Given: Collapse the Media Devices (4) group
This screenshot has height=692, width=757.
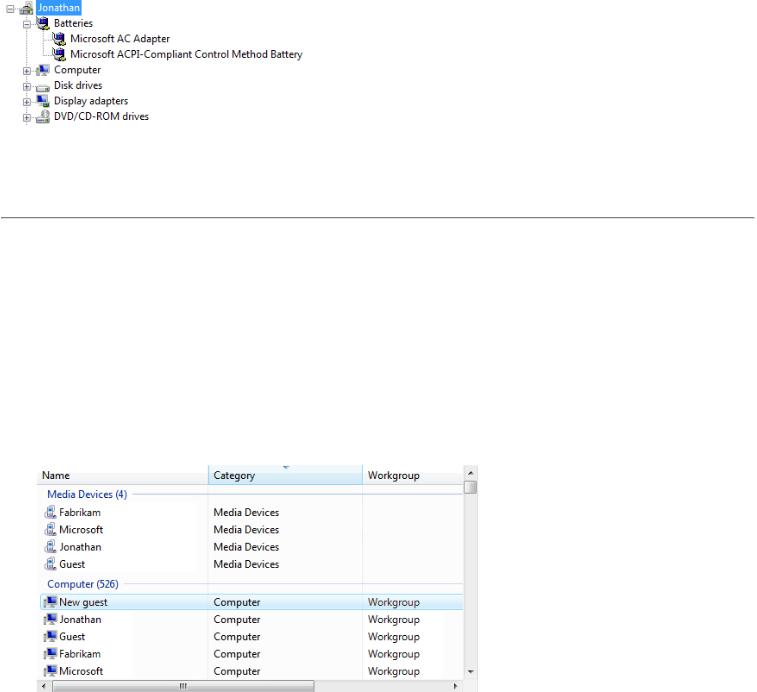Looking at the screenshot, I should (87, 494).
